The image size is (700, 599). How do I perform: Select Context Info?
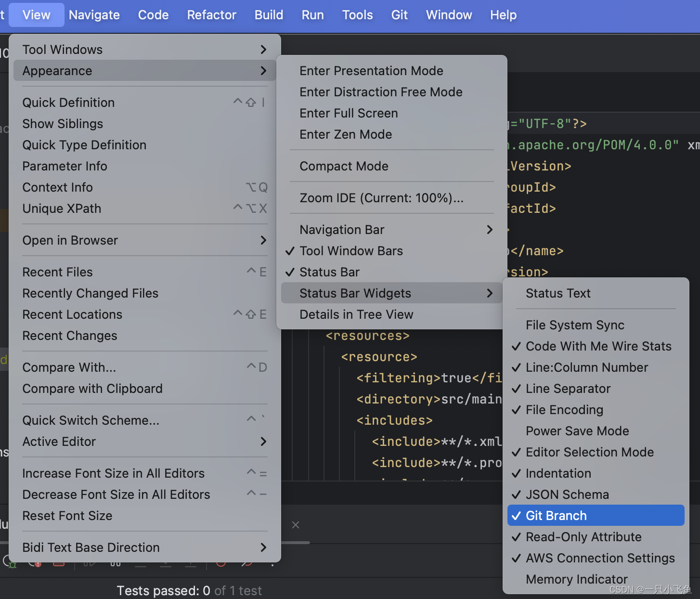coord(144,187)
